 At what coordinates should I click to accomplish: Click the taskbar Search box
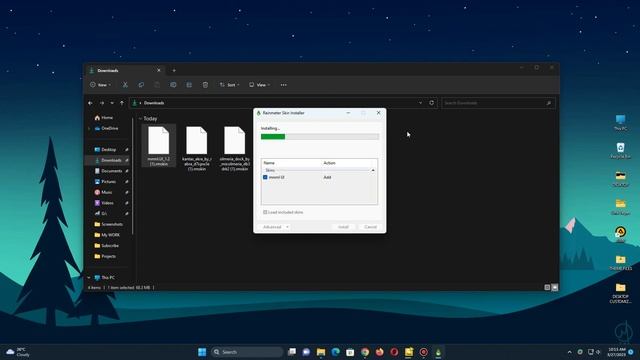click(x=247, y=352)
